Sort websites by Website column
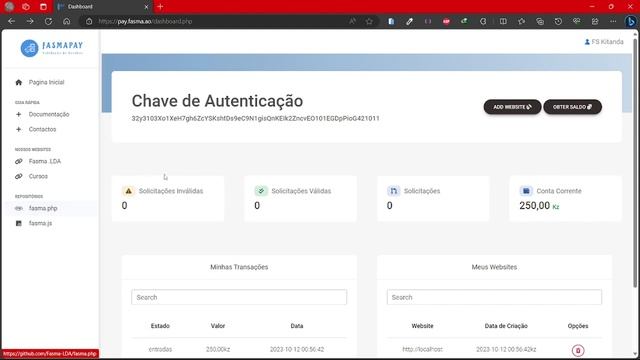 (422, 326)
